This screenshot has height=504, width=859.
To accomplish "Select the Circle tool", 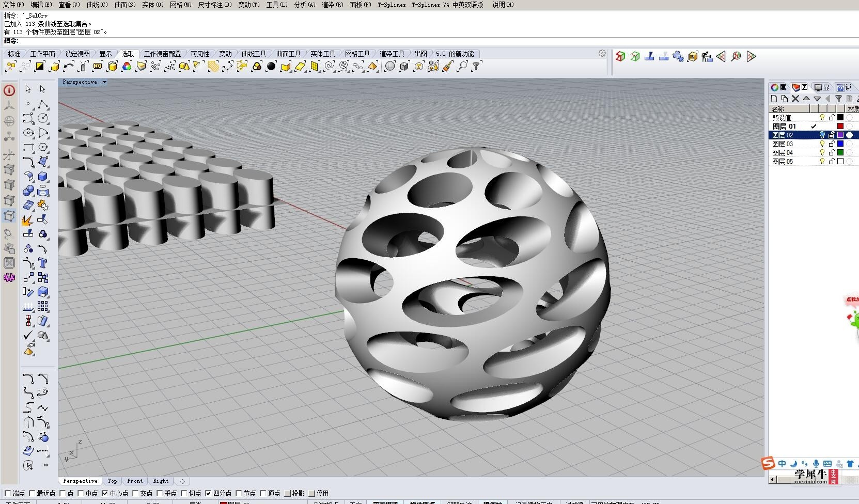I will [x=43, y=118].
